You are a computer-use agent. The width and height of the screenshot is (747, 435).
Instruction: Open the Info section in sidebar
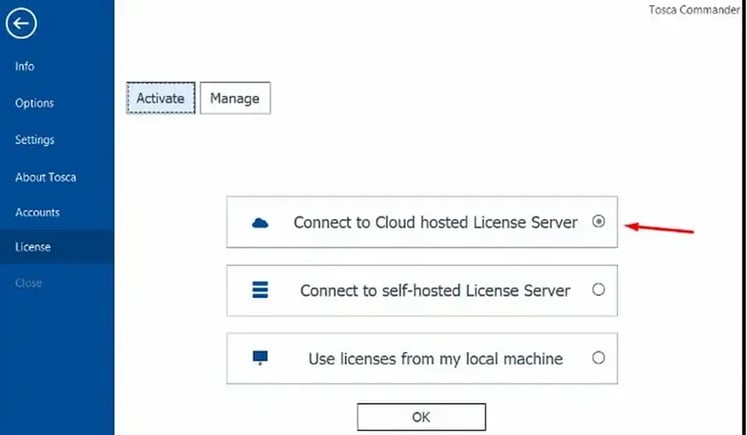click(24, 66)
